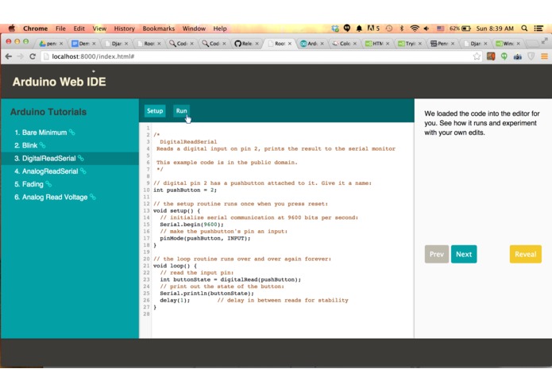Screen dimensions: 552x392
Task: Open the Bare Minimum tutorial
Action: coord(44,133)
